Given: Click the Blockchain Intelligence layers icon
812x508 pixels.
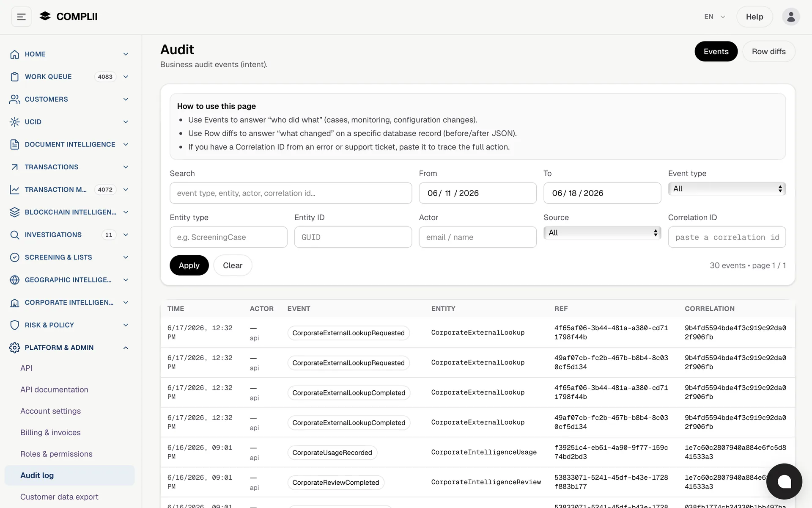Looking at the screenshot, I should point(15,212).
